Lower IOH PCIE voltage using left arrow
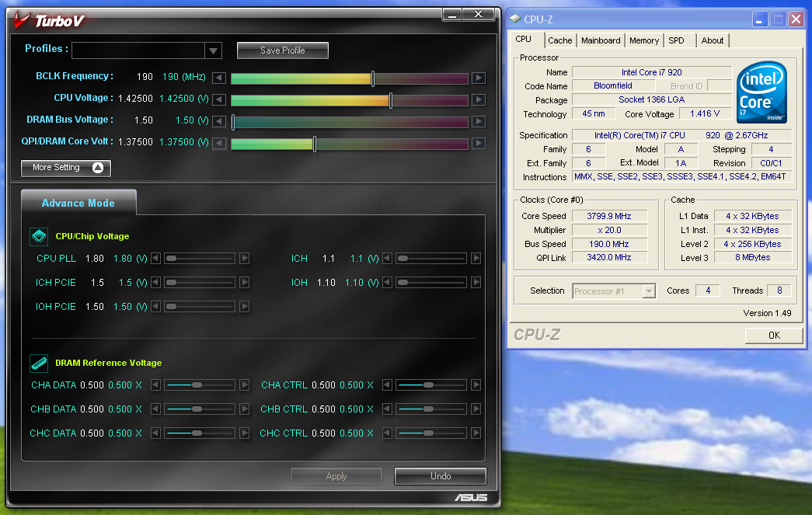This screenshot has width=812, height=515. point(156,306)
